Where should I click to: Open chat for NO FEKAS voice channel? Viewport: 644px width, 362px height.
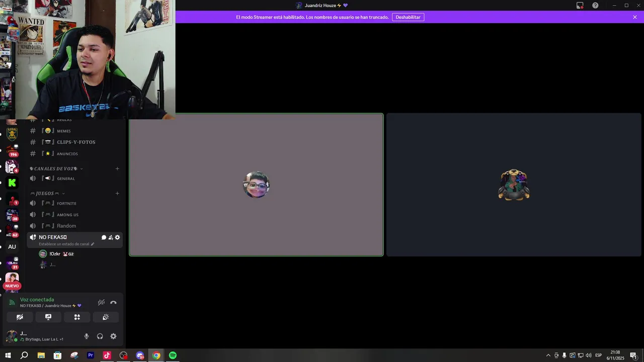click(x=104, y=237)
